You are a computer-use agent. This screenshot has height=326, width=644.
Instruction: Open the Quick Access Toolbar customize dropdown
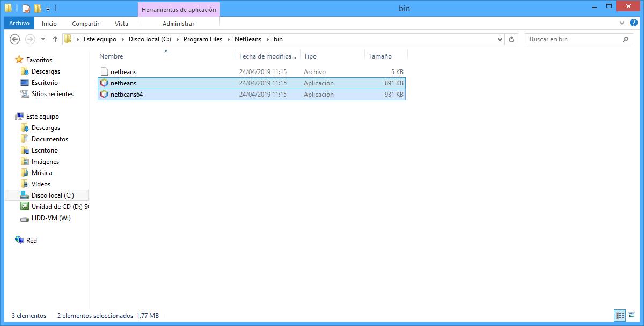click(48, 9)
